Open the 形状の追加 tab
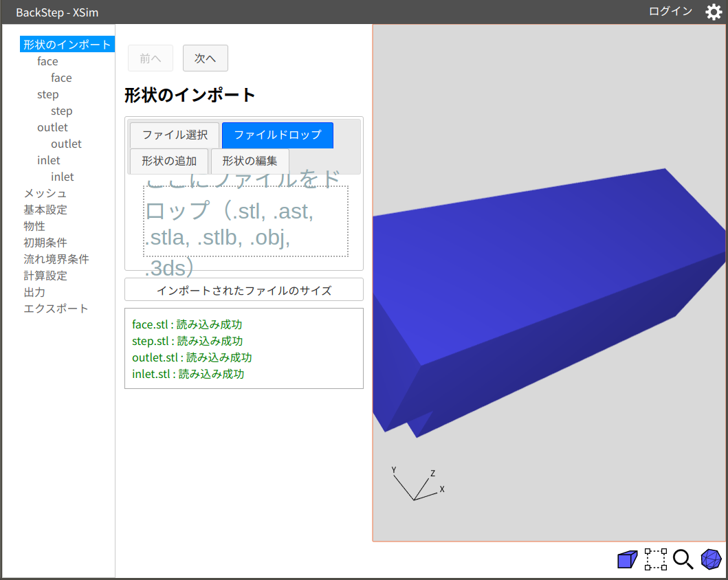The image size is (728, 580). tap(169, 161)
